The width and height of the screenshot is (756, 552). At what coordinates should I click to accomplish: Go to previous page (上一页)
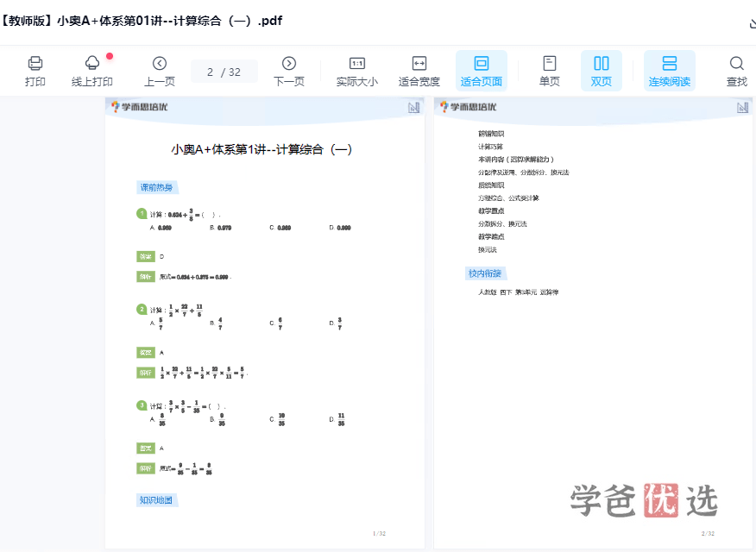[160, 71]
